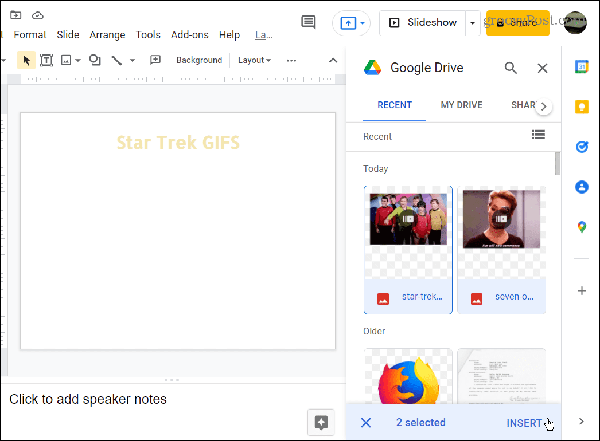Open Google Tasks side panel icon
The height and width of the screenshot is (441, 600).
click(x=582, y=147)
